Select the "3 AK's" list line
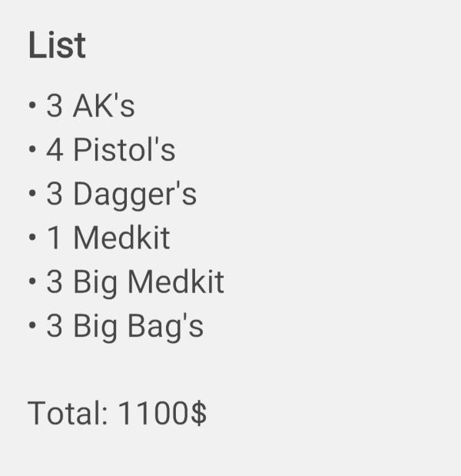This screenshot has width=461, height=476. [90, 106]
